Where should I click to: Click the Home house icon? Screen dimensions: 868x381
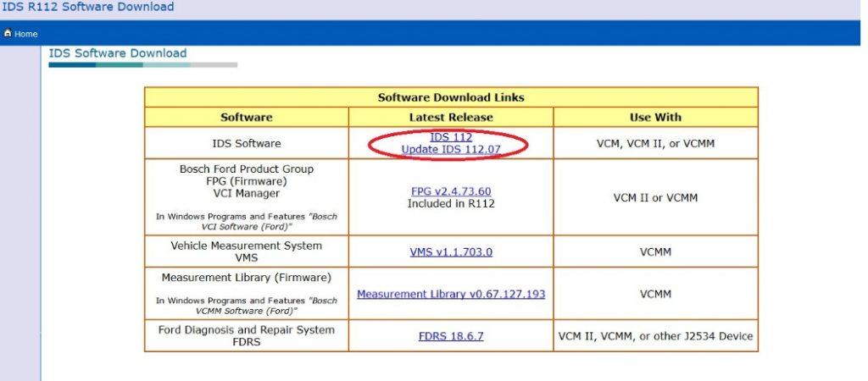click(8, 33)
